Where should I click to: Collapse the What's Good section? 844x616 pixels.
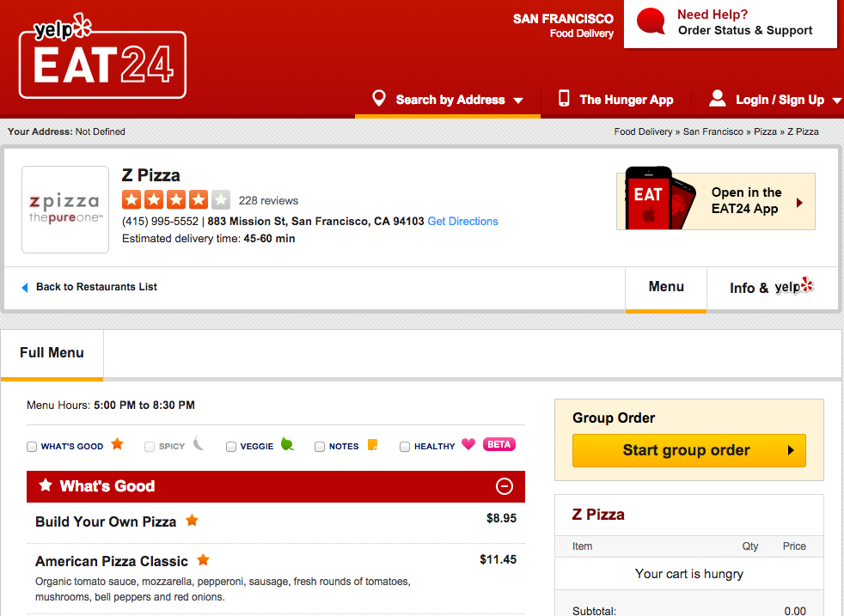[x=505, y=486]
